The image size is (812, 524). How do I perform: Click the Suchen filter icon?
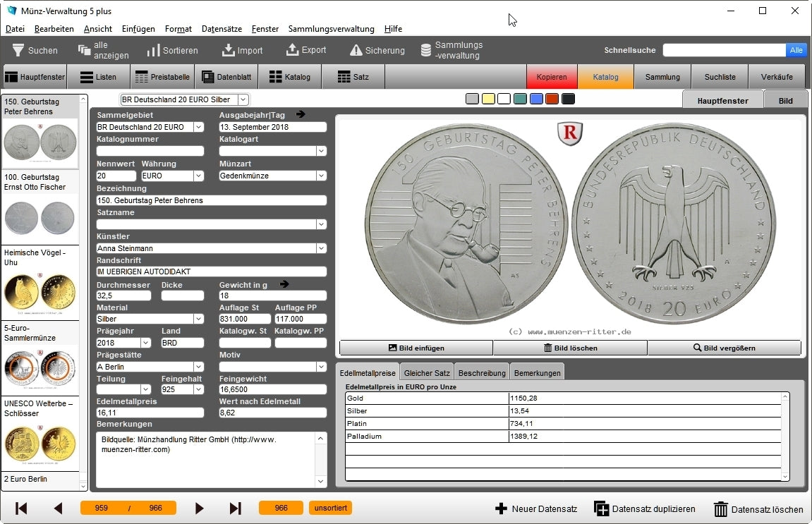point(18,50)
